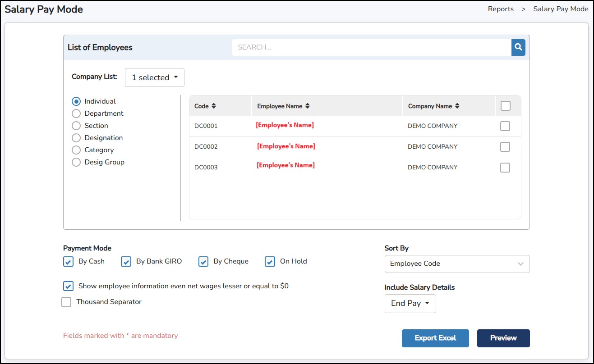The image size is (594, 364).
Task: Sort by Employee Name column arrow icon
Action: (x=308, y=106)
